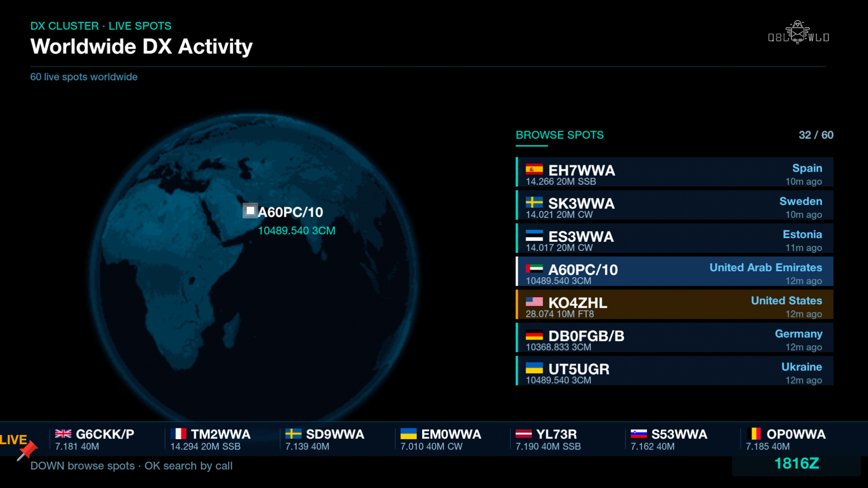Image resolution: width=868 pixels, height=488 pixels.
Task: Click the 1816Z UTC clock
Action: pos(797,464)
